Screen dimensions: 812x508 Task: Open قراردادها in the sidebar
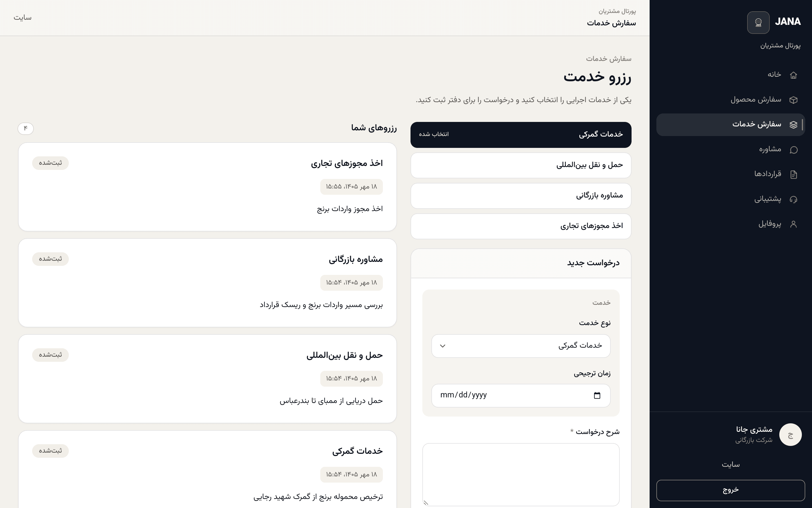pyautogui.click(x=731, y=174)
